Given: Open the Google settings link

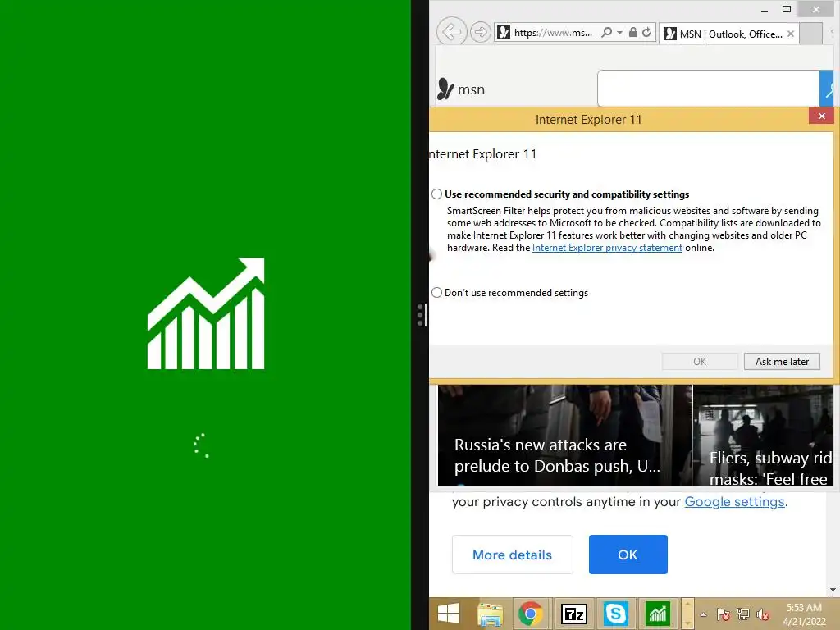Looking at the screenshot, I should click(734, 502).
